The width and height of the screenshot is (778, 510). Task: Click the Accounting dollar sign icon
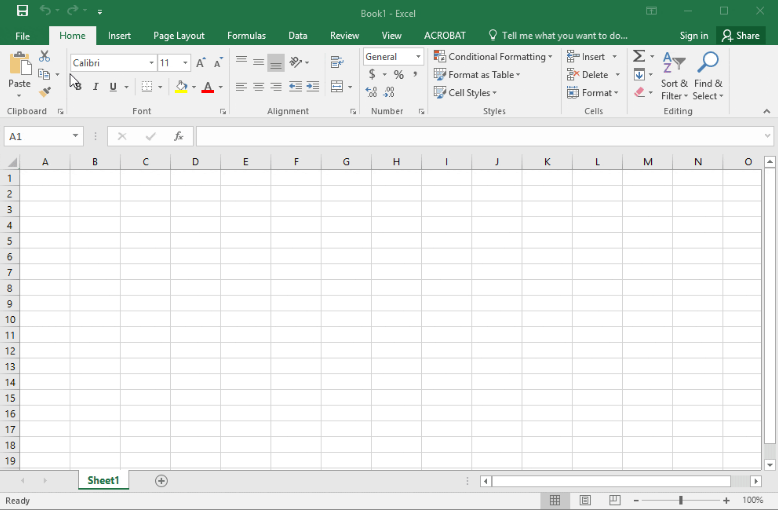click(x=372, y=74)
